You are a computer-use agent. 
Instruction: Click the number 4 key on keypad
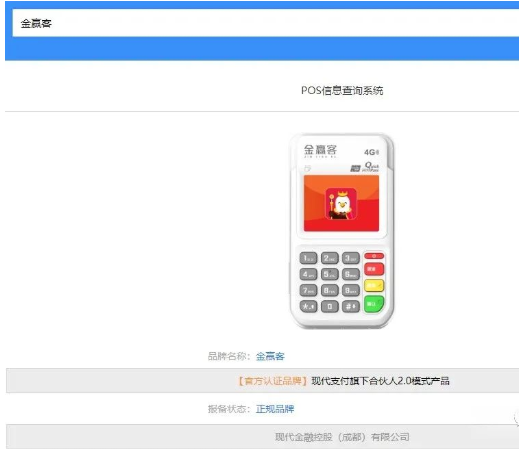point(308,274)
